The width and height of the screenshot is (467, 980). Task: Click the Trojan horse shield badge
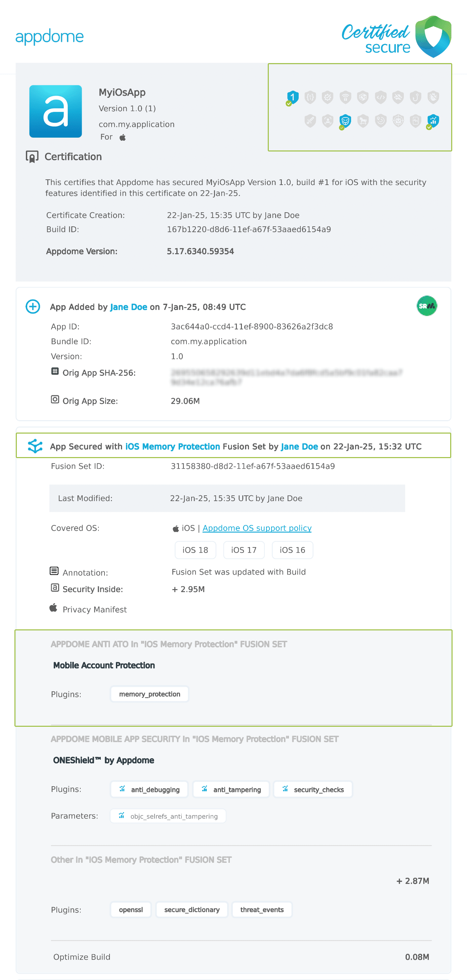[363, 121]
